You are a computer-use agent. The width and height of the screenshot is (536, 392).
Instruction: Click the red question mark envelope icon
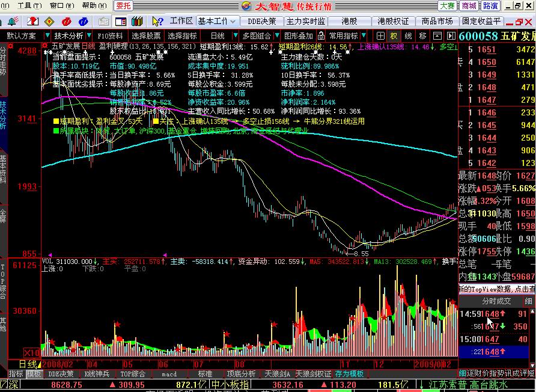[x=32, y=22]
